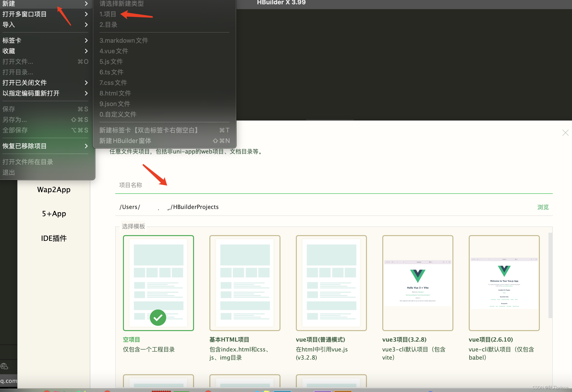Close the new project dialog

(565, 133)
